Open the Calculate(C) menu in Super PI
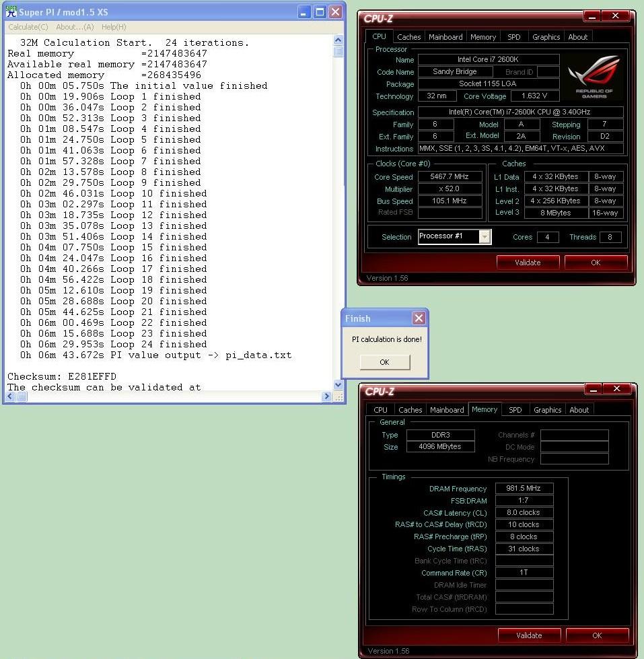 [x=28, y=27]
